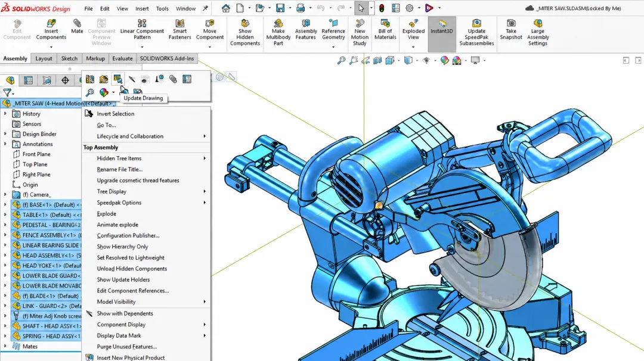The width and height of the screenshot is (644, 361).
Task: Click the collapse task pane arrow in the top-right corner
Action: 638,61
